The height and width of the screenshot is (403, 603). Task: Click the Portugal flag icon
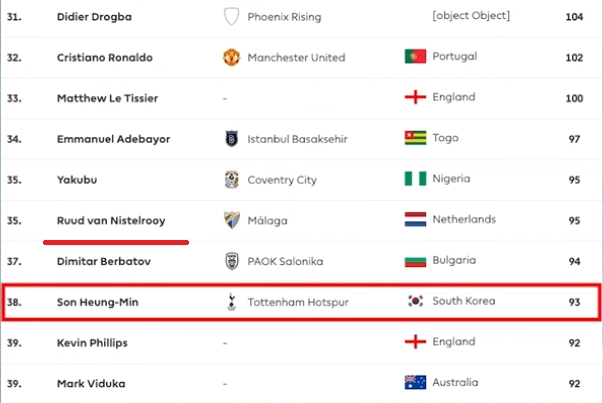pos(415,56)
